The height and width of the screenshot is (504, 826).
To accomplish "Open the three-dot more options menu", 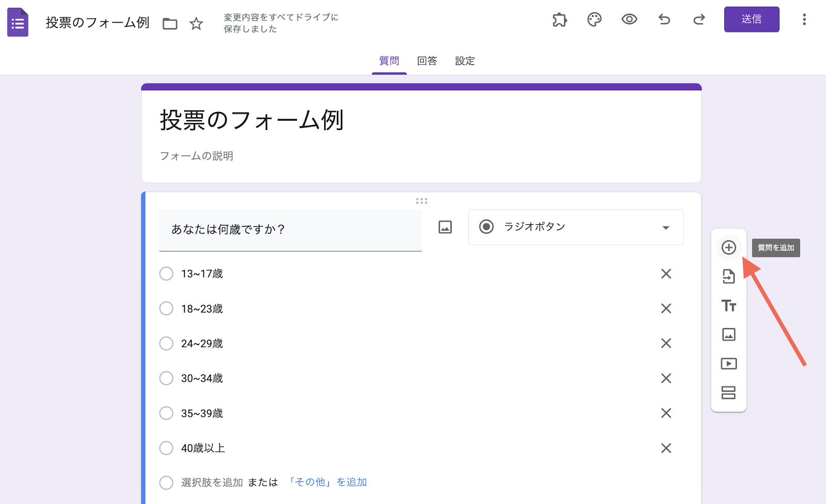I will coord(804,20).
